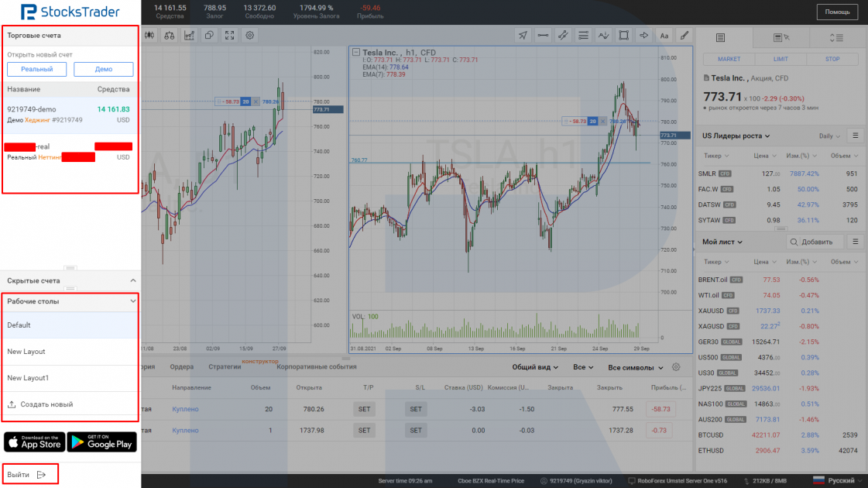Open US Лидеры роста list menu icon
The image size is (868, 488).
pyautogui.click(x=856, y=136)
